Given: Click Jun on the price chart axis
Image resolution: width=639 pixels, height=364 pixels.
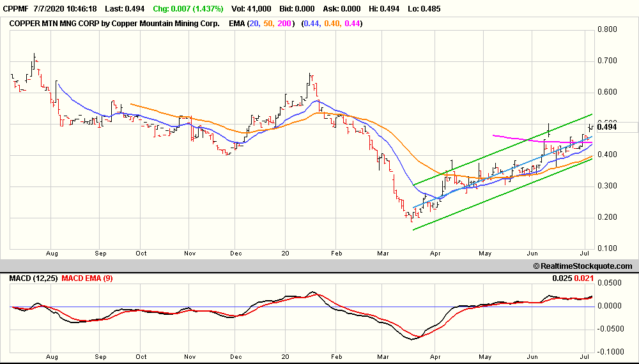Looking at the screenshot, I should pos(532,254).
